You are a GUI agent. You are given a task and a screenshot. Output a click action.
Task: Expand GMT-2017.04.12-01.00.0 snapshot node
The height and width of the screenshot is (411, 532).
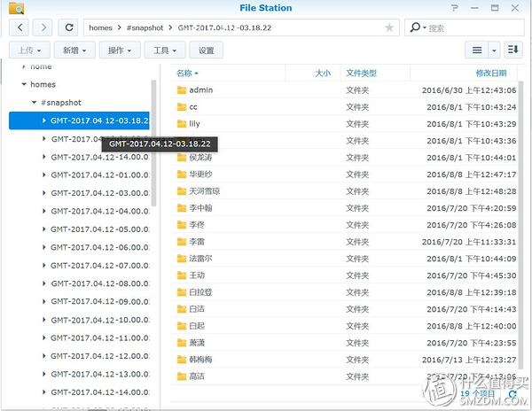44,174
